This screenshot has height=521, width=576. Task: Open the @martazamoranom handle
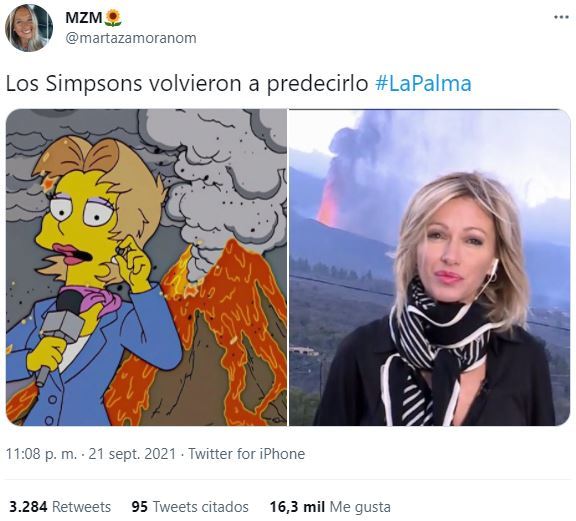pyautogui.click(x=131, y=38)
